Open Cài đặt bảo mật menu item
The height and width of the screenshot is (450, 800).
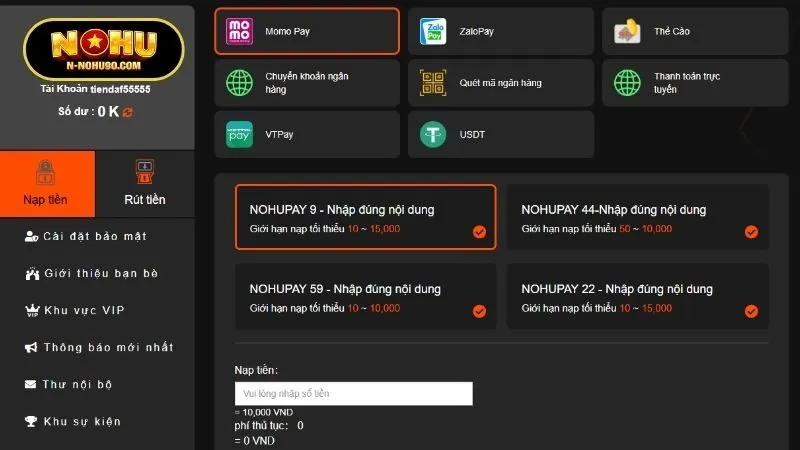coord(86,236)
